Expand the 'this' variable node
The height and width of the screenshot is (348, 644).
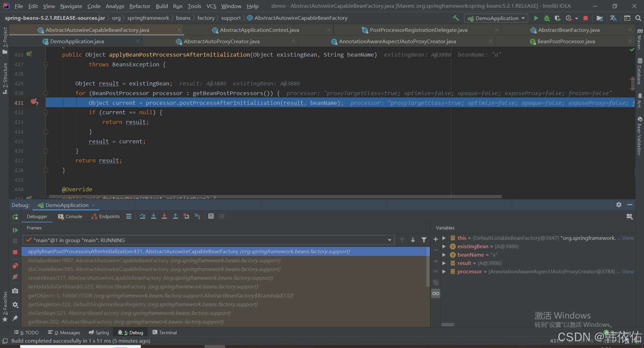pos(444,238)
